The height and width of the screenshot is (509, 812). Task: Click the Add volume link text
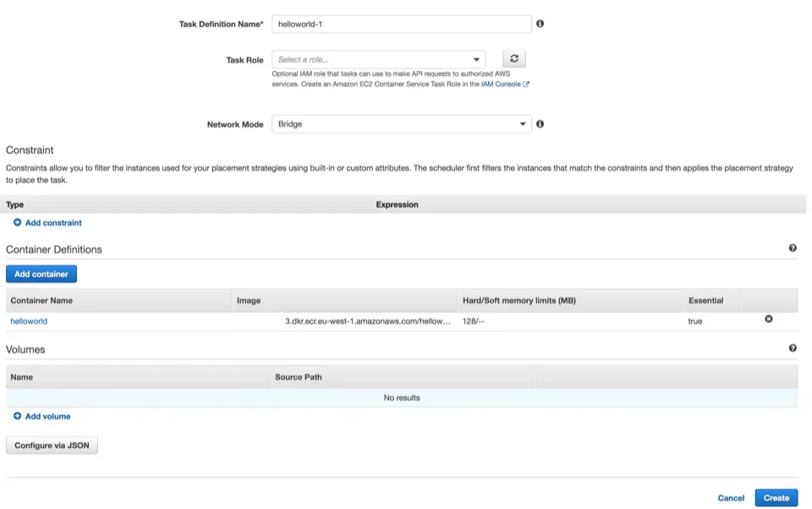48,416
